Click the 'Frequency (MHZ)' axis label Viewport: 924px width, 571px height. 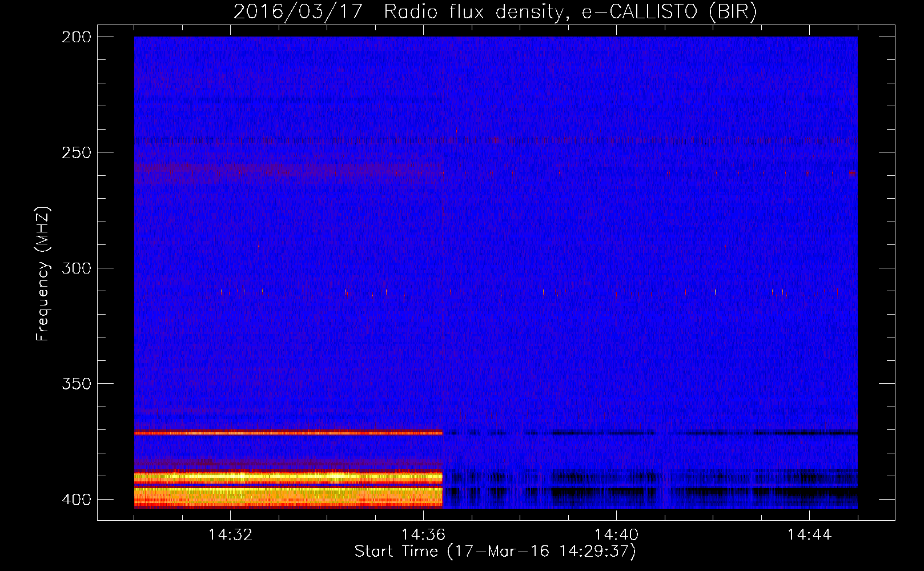click(x=43, y=274)
